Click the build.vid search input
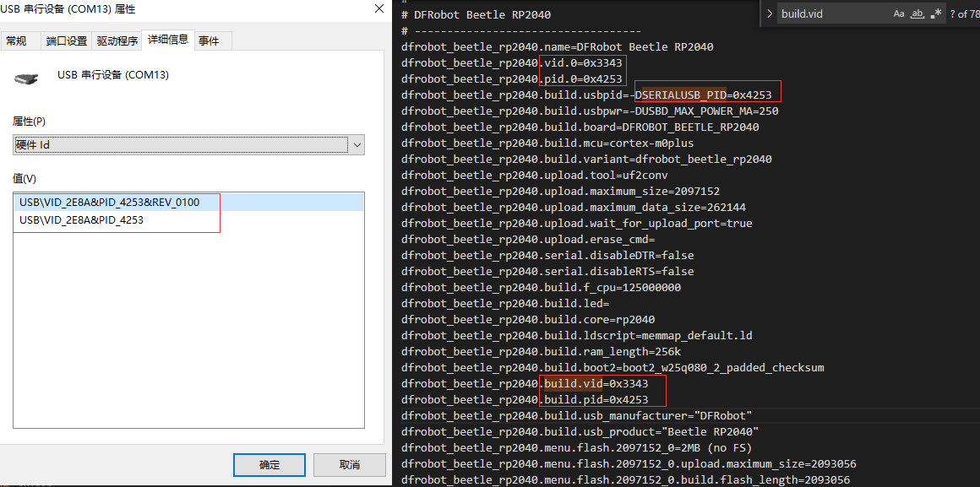The image size is (980, 487). (x=833, y=14)
